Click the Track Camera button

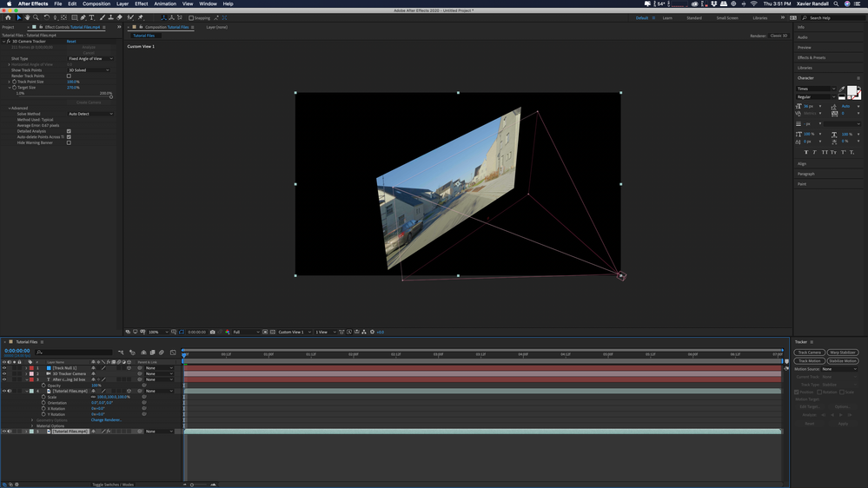coord(809,353)
